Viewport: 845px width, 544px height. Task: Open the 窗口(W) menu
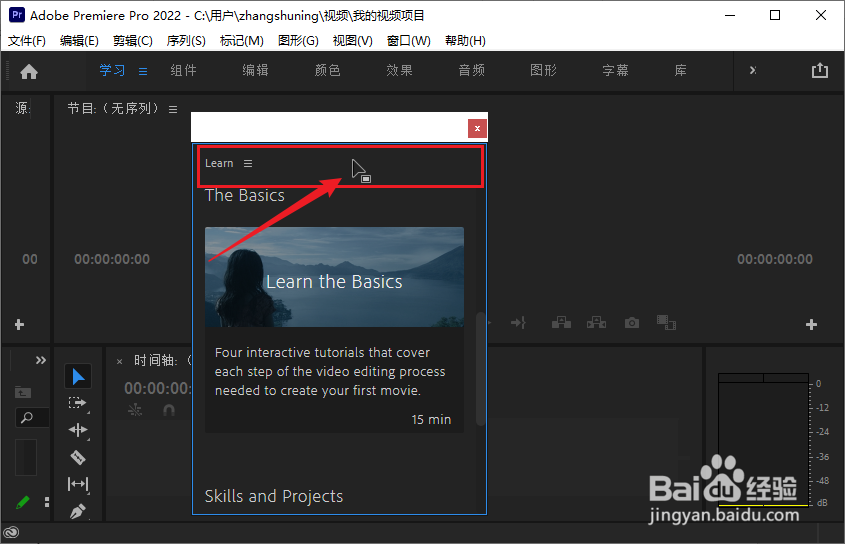point(408,40)
